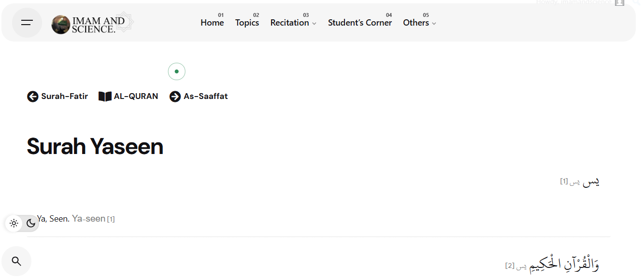
Task: Click the open book icon for AL-QURAN
Action: pyautogui.click(x=105, y=97)
